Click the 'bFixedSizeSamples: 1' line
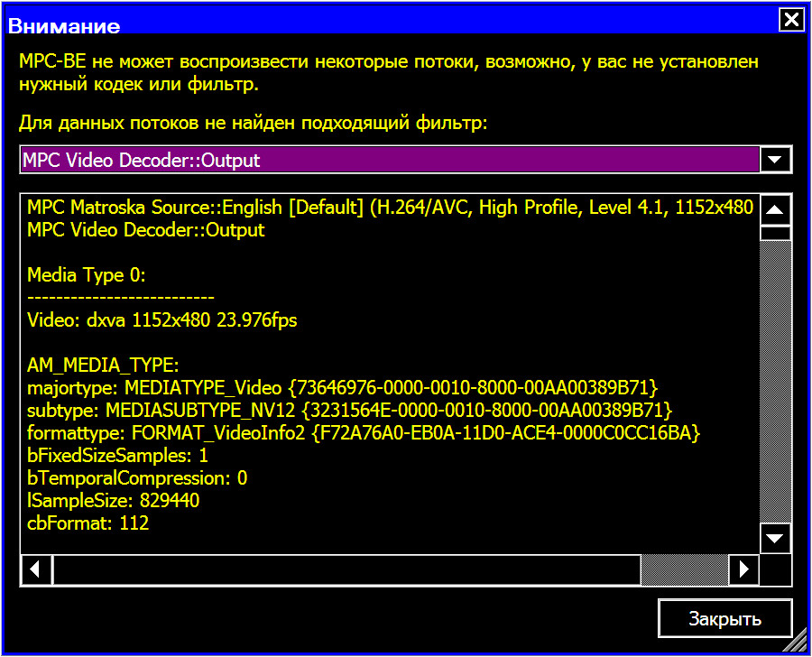Image resolution: width=812 pixels, height=657 pixels. click(117, 456)
